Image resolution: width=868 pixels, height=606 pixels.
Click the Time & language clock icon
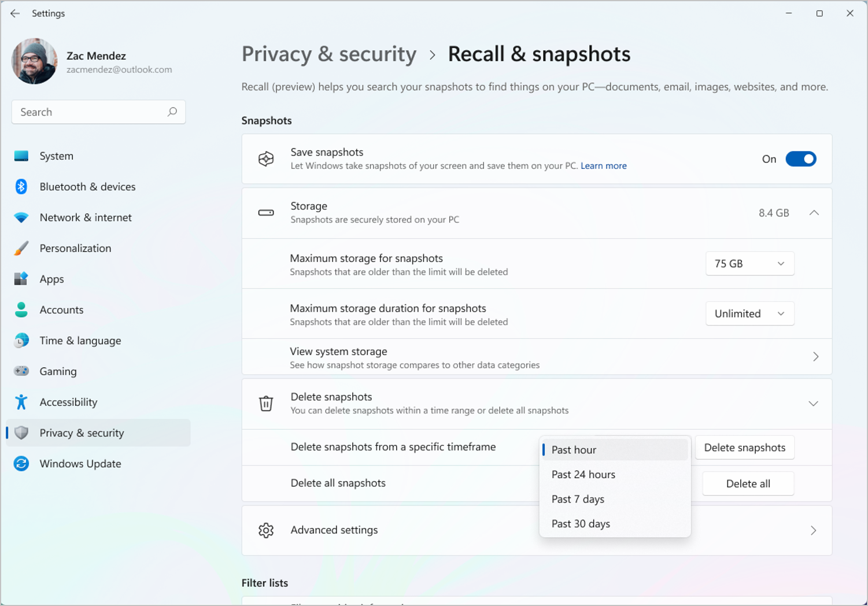[x=21, y=340]
